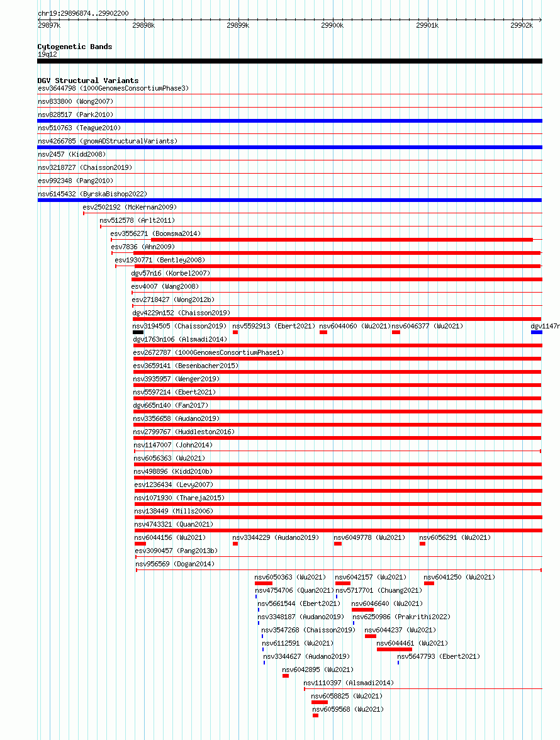Open nsv3356658 (Audano2019) variant
This screenshot has height=740, width=560.
pyautogui.click(x=176, y=418)
